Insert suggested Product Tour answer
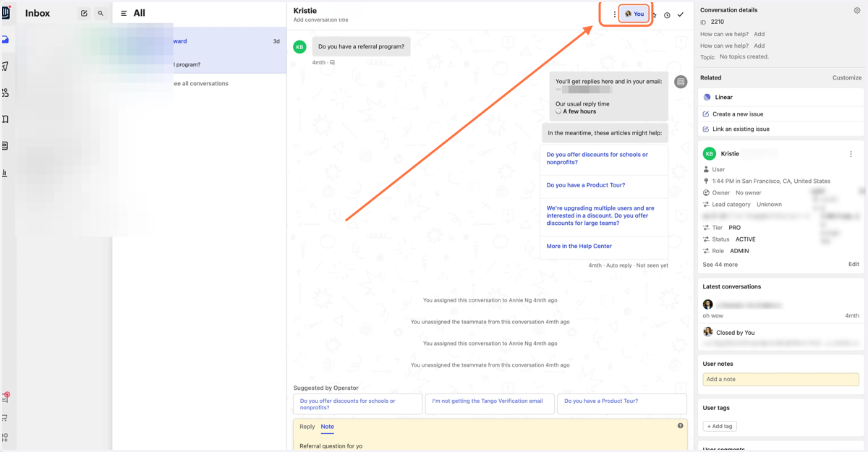The image size is (868, 452). [622, 404]
